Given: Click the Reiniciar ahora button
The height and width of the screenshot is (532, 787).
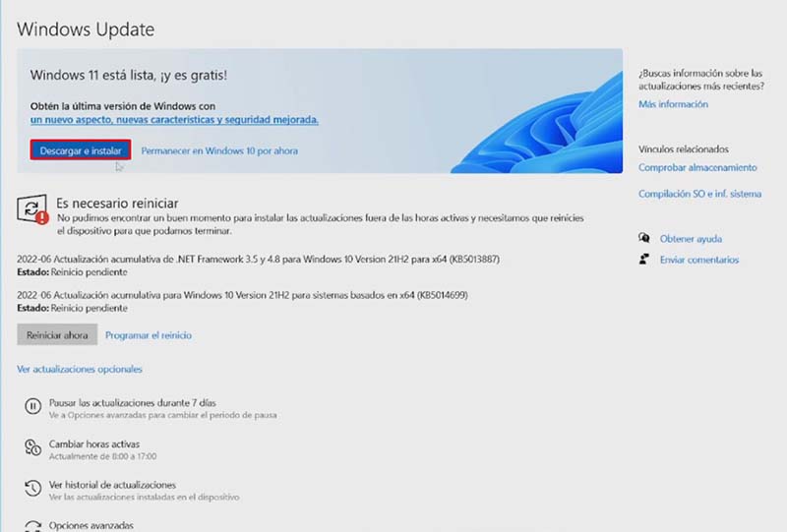Looking at the screenshot, I should 57,334.
